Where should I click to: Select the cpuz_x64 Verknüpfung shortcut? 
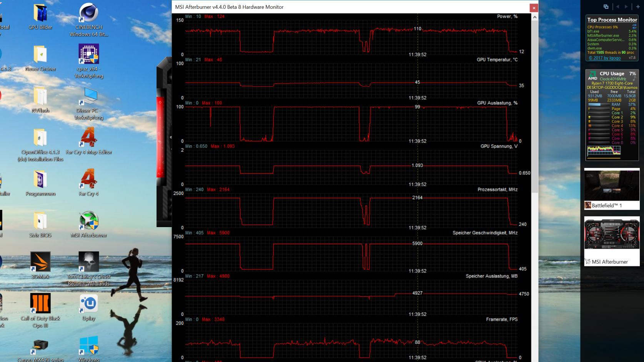click(x=89, y=55)
